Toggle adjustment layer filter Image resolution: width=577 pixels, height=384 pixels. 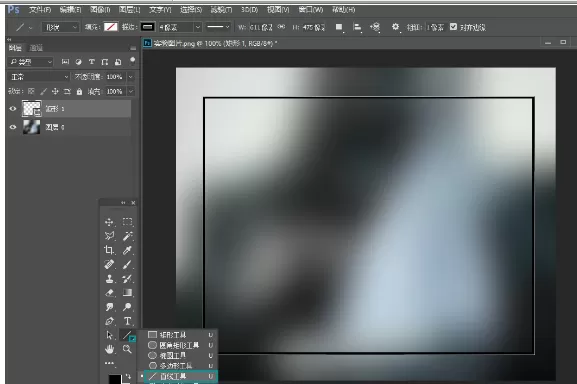click(x=78, y=62)
